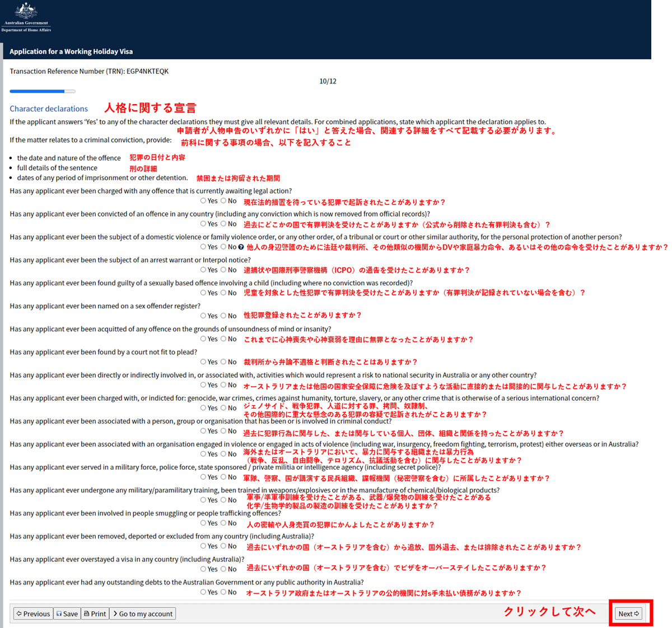Viewport: 672px width, 628px height.
Task: Choose No for arrest warrant or Interpol notice
Action: click(x=223, y=270)
